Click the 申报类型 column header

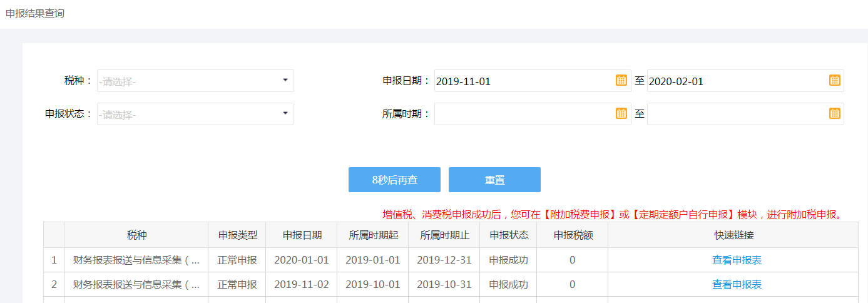237,235
